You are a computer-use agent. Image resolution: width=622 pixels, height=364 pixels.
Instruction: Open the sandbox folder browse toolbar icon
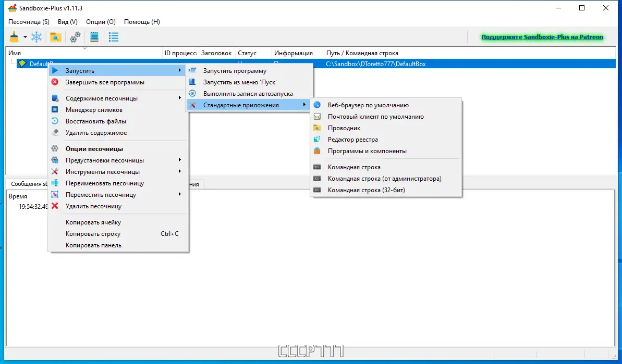coord(55,37)
